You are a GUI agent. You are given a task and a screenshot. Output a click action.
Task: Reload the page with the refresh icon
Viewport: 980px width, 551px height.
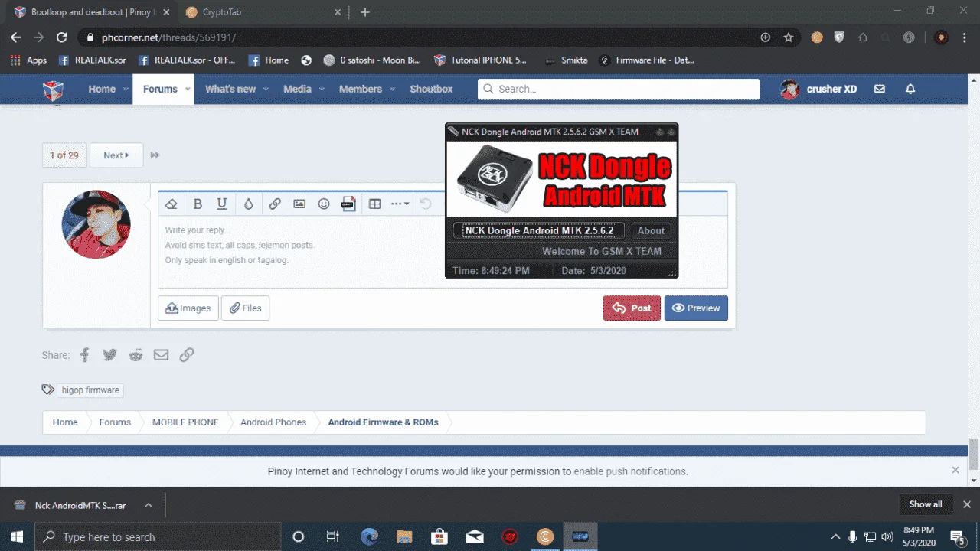62,37
